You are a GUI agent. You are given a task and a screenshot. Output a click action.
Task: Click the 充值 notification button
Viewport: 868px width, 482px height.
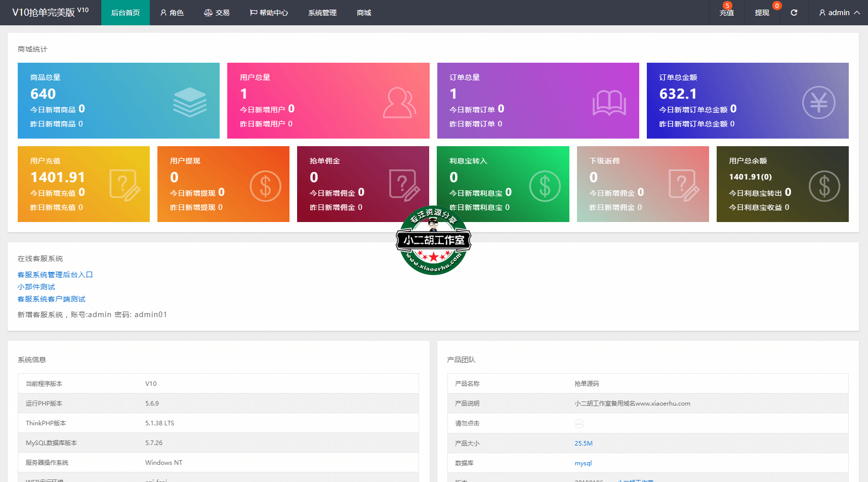tap(727, 13)
